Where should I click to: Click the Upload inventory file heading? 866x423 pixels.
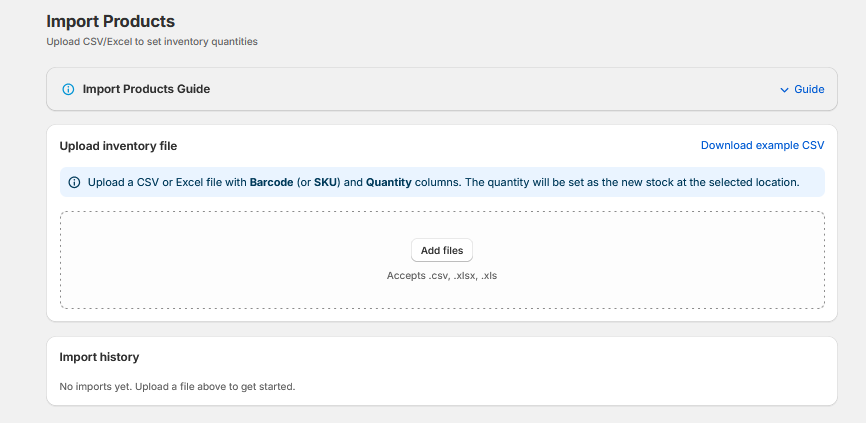[118, 146]
